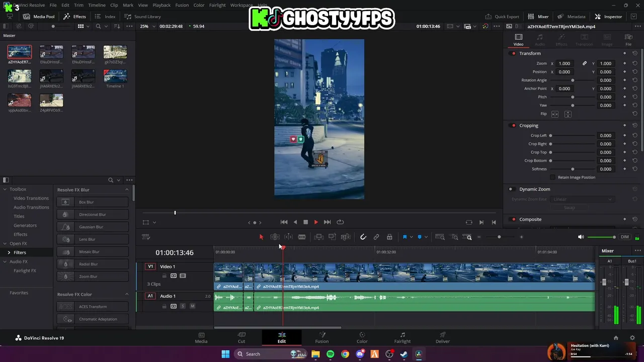Open the Marker color dropdown arrow
Screen dimensions: 644x362
click(x=426, y=237)
